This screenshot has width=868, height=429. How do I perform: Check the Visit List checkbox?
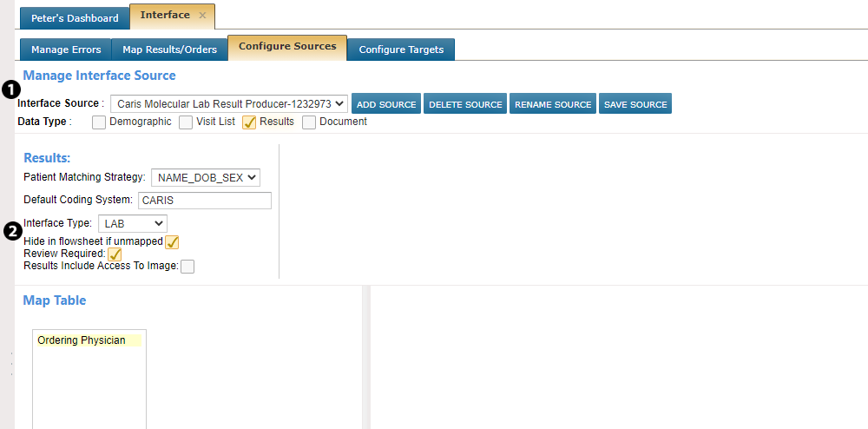186,122
